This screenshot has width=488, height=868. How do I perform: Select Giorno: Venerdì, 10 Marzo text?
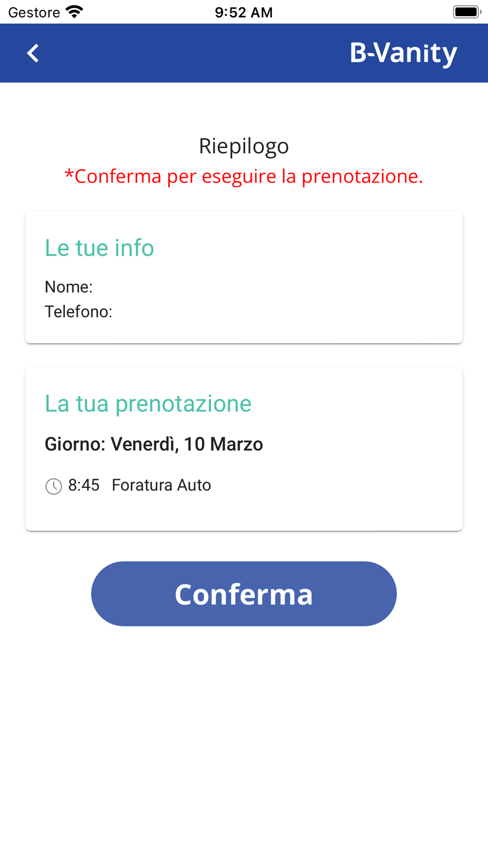[x=154, y=444]
